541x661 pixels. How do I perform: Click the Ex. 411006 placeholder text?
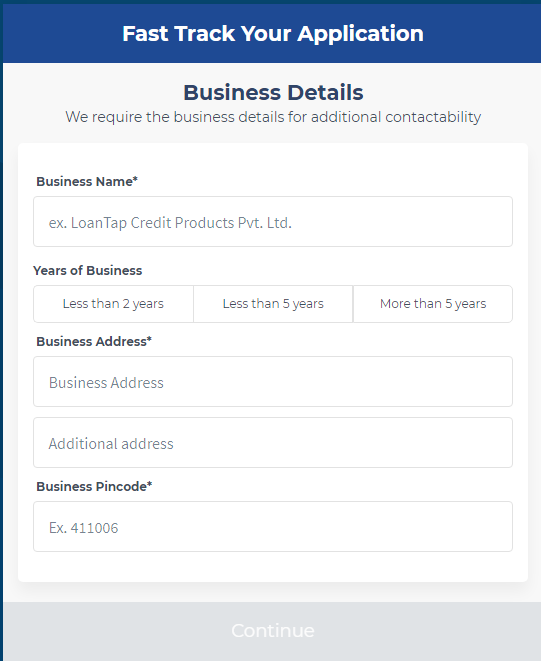(83, 528)
